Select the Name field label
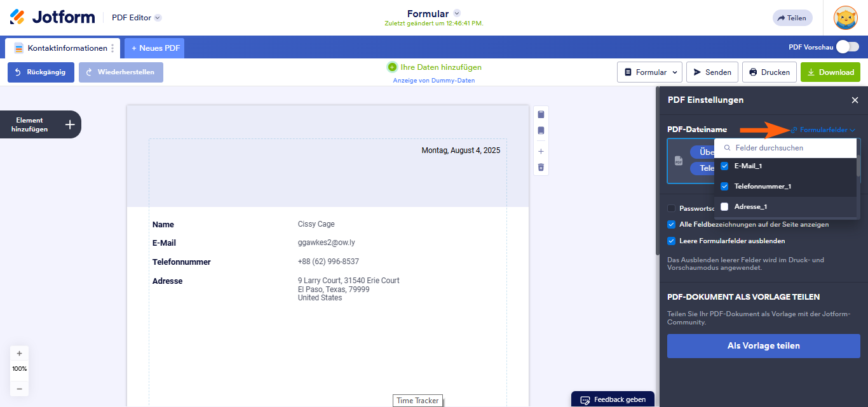The width and height of the screenshot is (868, 407). pos(163,225)
